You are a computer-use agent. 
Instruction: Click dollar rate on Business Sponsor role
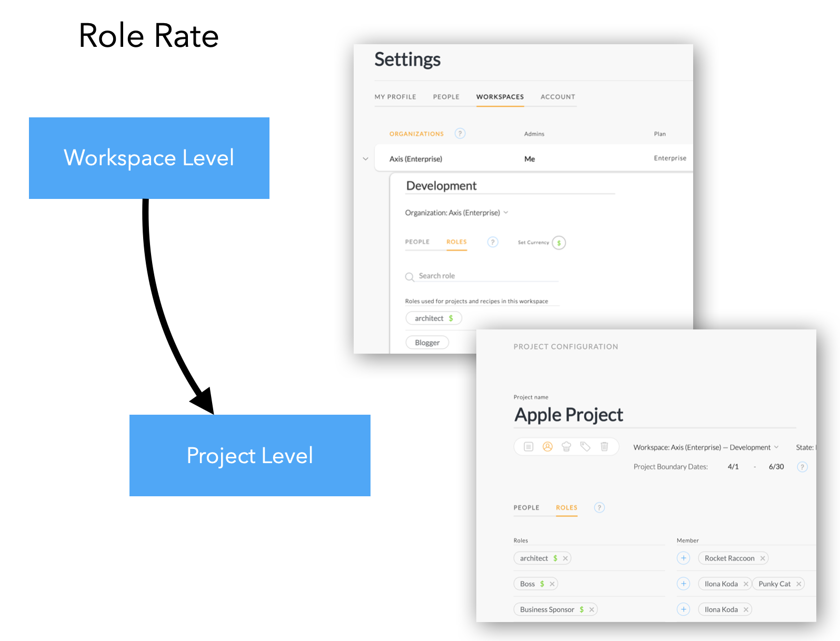point(582,609)
